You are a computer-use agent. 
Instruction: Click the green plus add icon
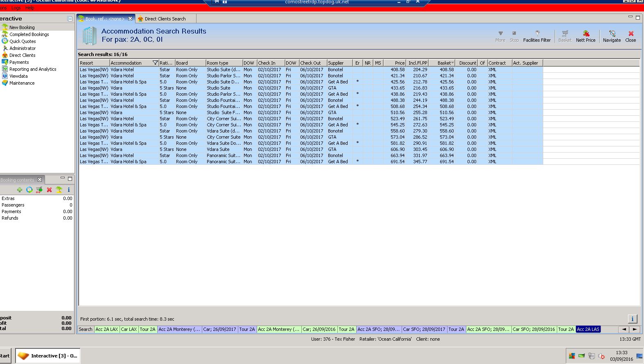[x=20, y=190]
